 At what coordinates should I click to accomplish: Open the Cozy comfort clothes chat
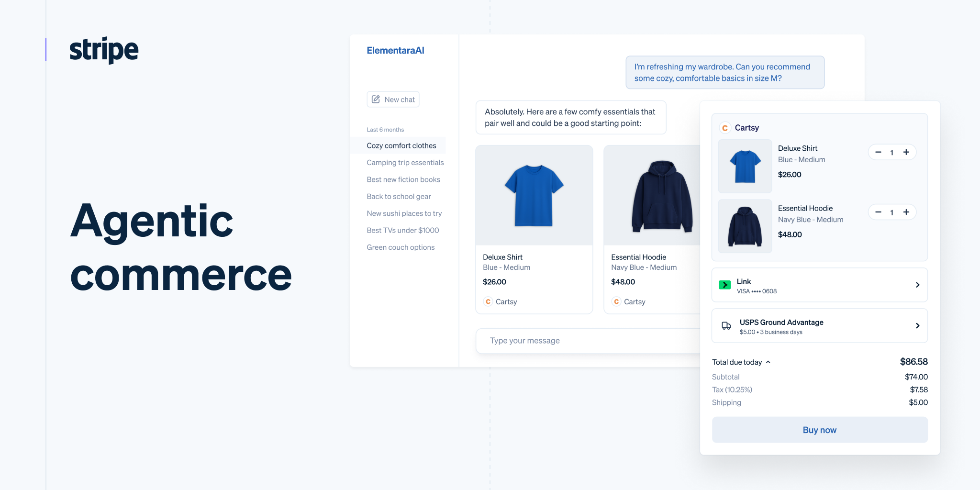click(x=401, y=145)
